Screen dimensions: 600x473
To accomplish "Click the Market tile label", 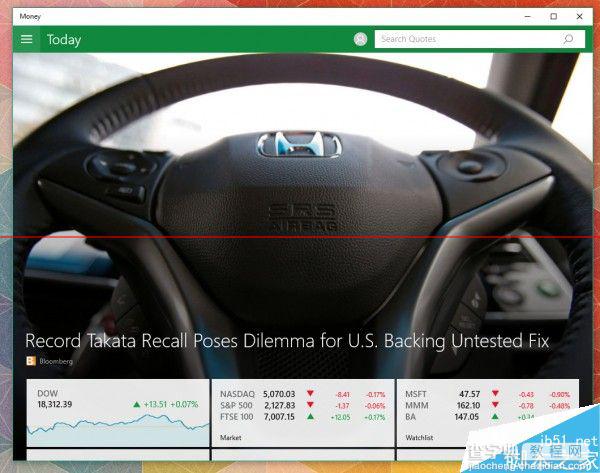I will tap(231, 437).
